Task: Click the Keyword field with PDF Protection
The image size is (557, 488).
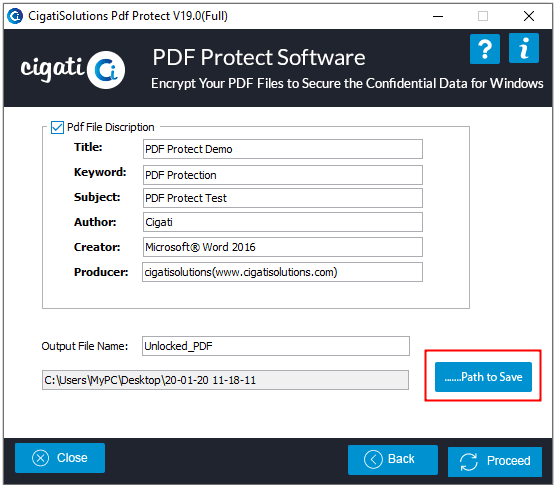Action: (x=283, y=175)
